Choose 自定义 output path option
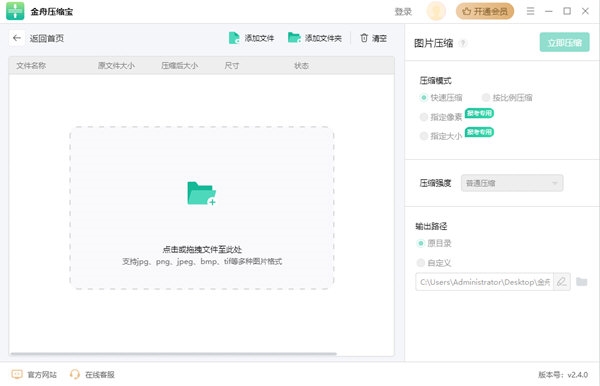The width and height of the screenshot is (600, 386). coord(434,263)
